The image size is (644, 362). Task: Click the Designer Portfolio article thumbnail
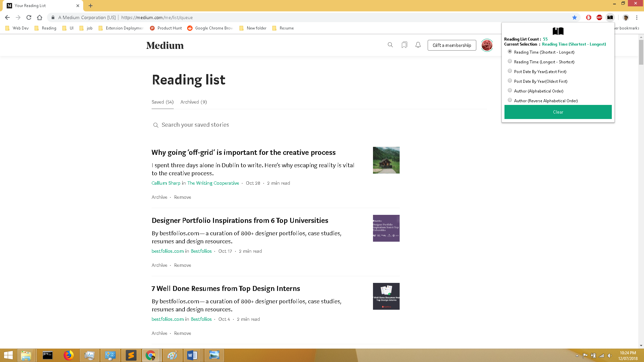(x=386, y=228)
